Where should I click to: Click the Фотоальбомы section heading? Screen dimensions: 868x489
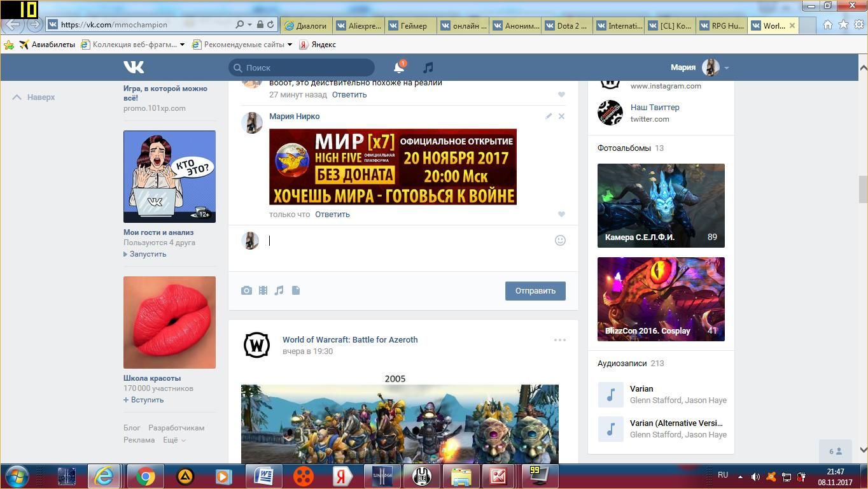tap(624, 148)
